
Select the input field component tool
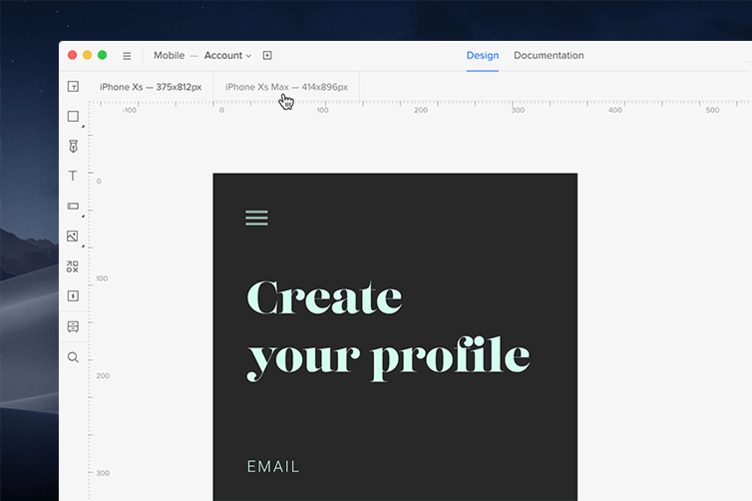(x=73, y=206)
